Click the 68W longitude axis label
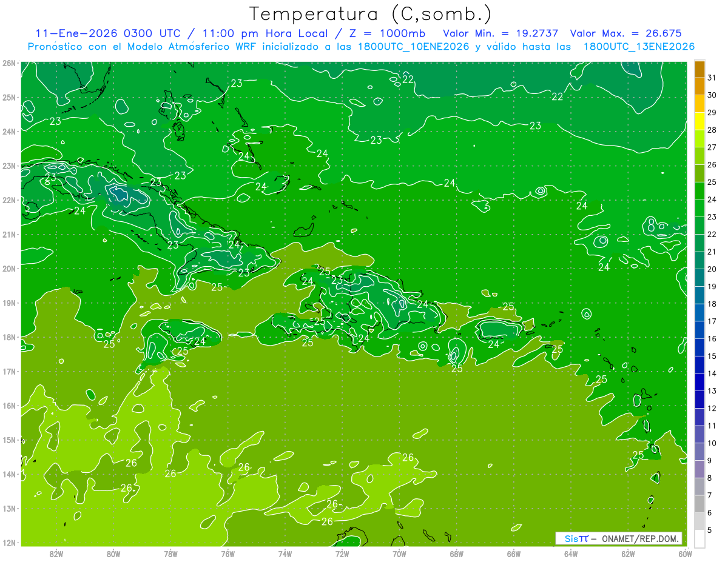Screen dimensions: 728x562 pyautogui.click(x=457, y=553)
